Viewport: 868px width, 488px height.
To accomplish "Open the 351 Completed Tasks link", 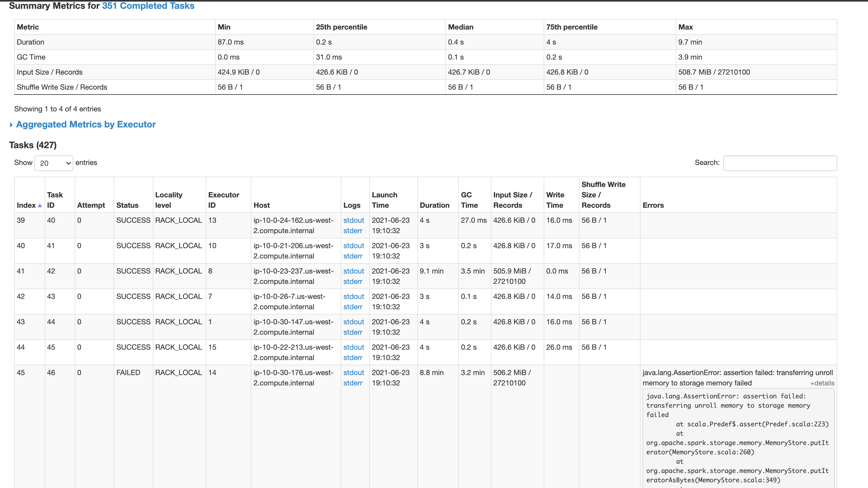I will pyautogui.click(x=148, y=6).
